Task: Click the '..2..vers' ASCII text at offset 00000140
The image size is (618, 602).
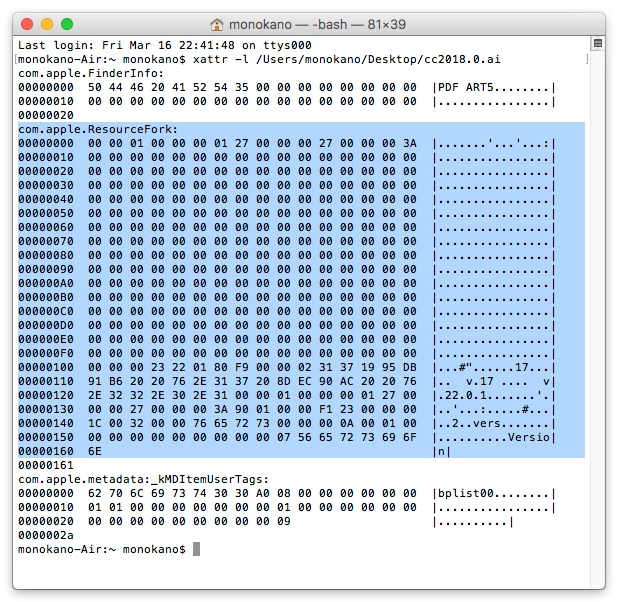Action: pos(469,423)
